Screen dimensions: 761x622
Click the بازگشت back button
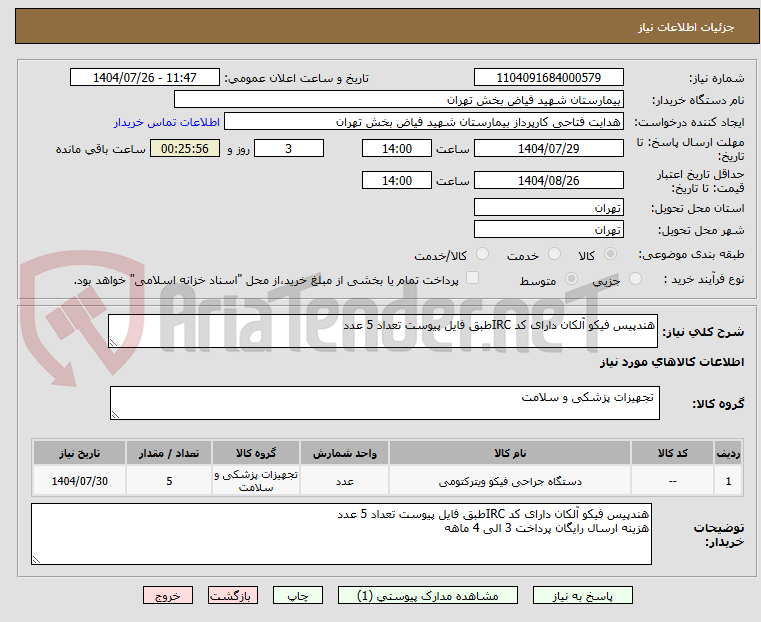pyautogui.click(x=233, y=595)
